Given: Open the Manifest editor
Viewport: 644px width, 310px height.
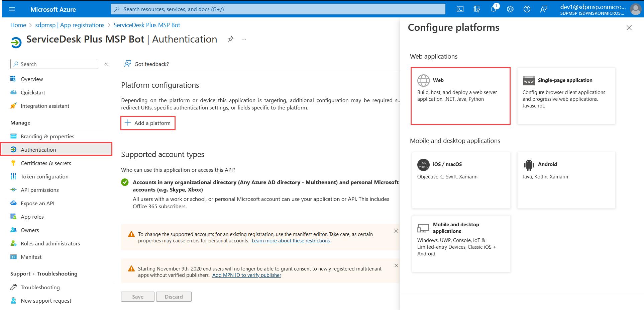Looking at the screenshot, I should click(31, 257).
